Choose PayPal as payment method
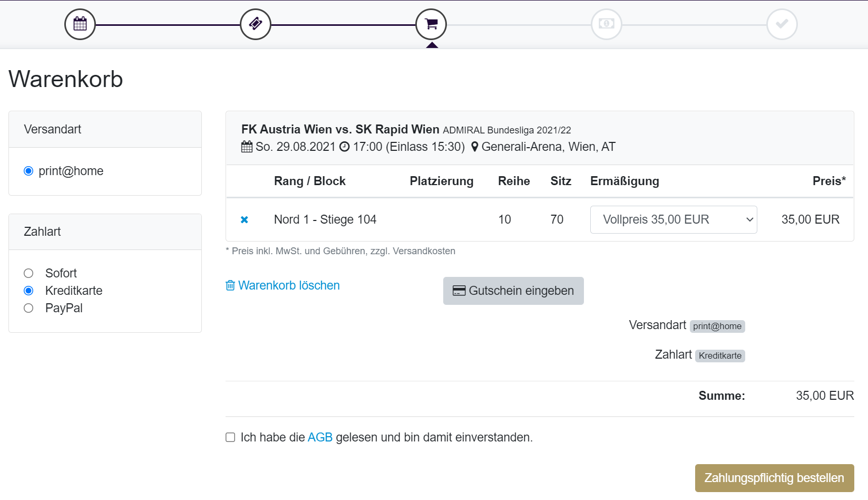The width and height of the screenshot is (868, 500). pos(28,308)
